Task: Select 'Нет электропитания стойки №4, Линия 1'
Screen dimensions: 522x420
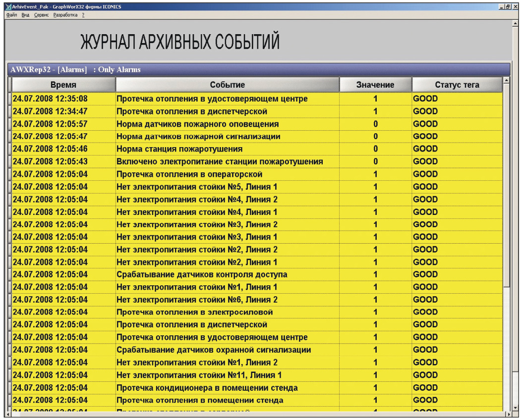Action: [197, 212]
